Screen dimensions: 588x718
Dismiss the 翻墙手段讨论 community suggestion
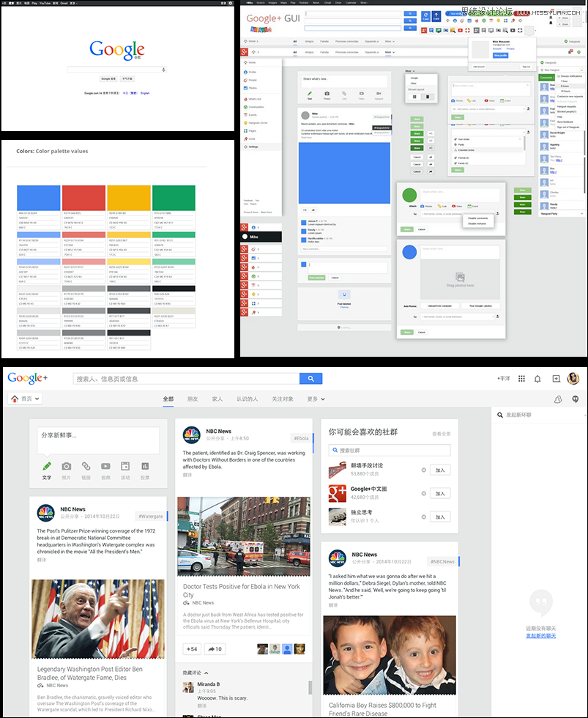[x=424, y=470]
